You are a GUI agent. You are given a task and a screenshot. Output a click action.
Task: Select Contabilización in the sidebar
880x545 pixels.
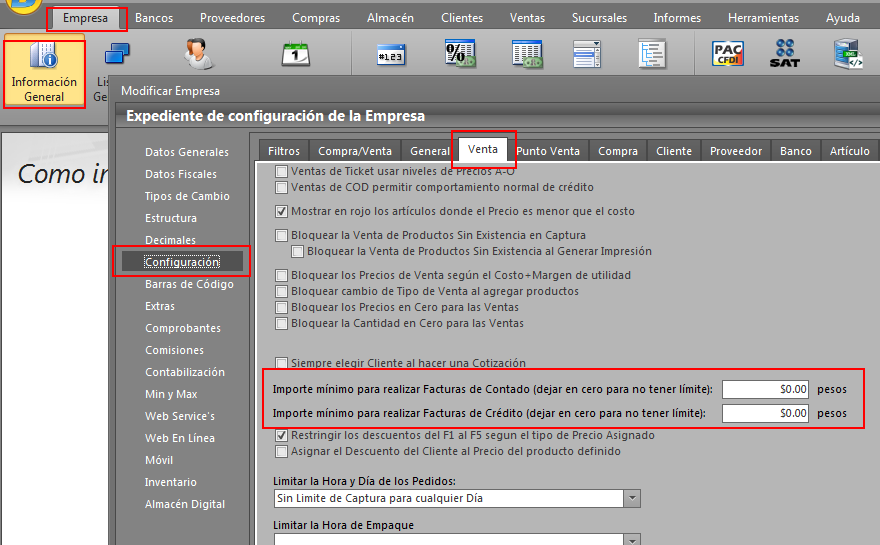click(185, 372)
